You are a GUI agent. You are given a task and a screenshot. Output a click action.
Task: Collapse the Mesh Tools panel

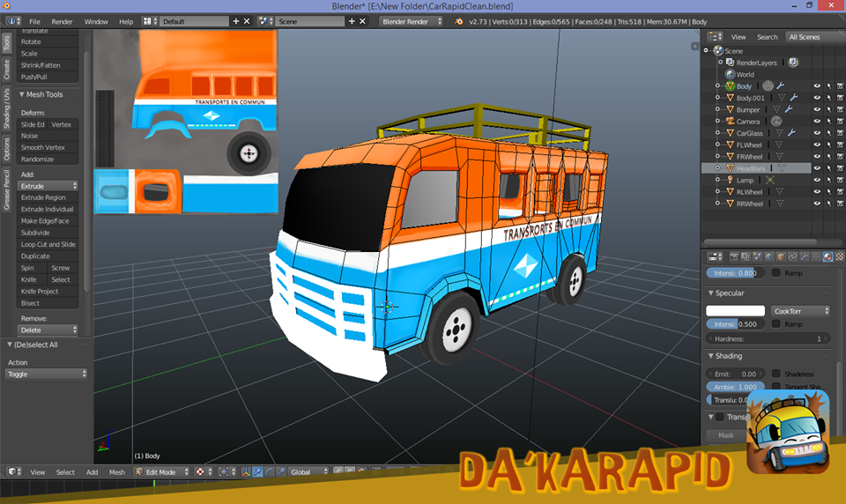21,94
